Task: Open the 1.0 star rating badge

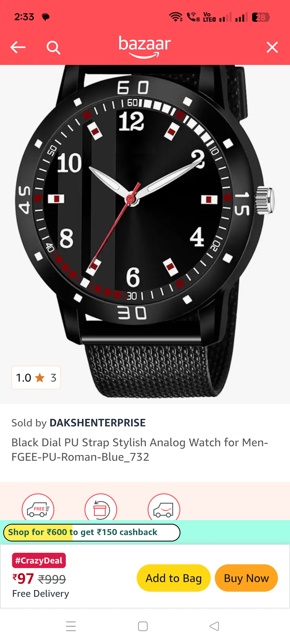Action: coord(36,378)
